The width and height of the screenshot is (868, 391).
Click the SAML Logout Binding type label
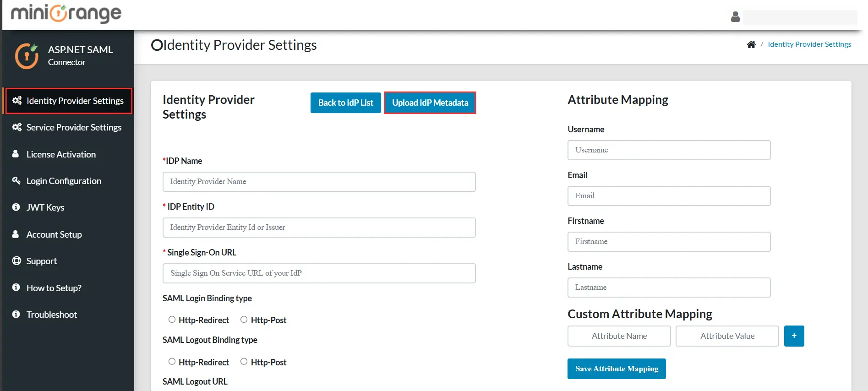click(x=210, y=340)
